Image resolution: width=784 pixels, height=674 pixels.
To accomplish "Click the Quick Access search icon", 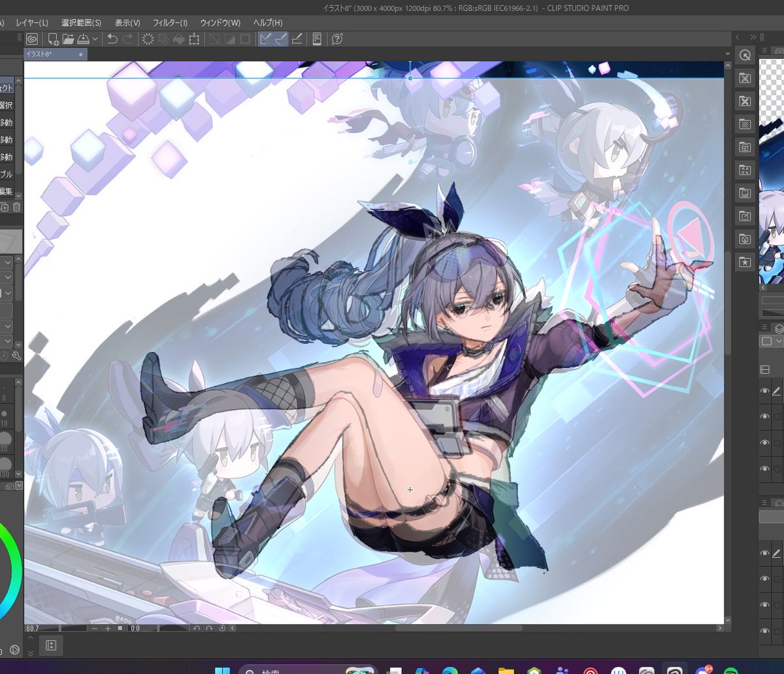I will 744,56.
